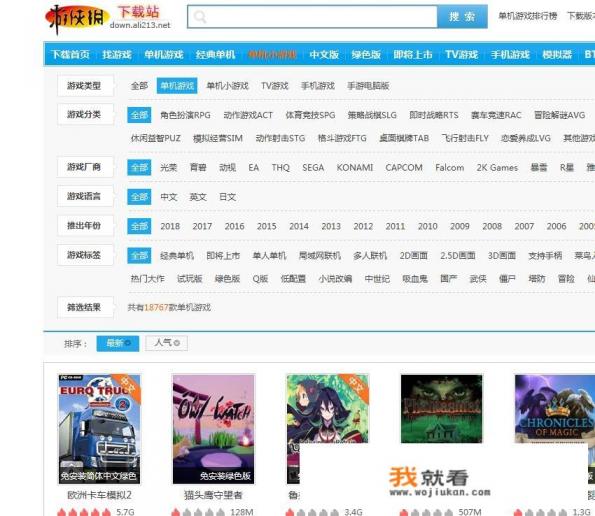Select the 多人联机 tag
The image size is (595, 516).
370,256
